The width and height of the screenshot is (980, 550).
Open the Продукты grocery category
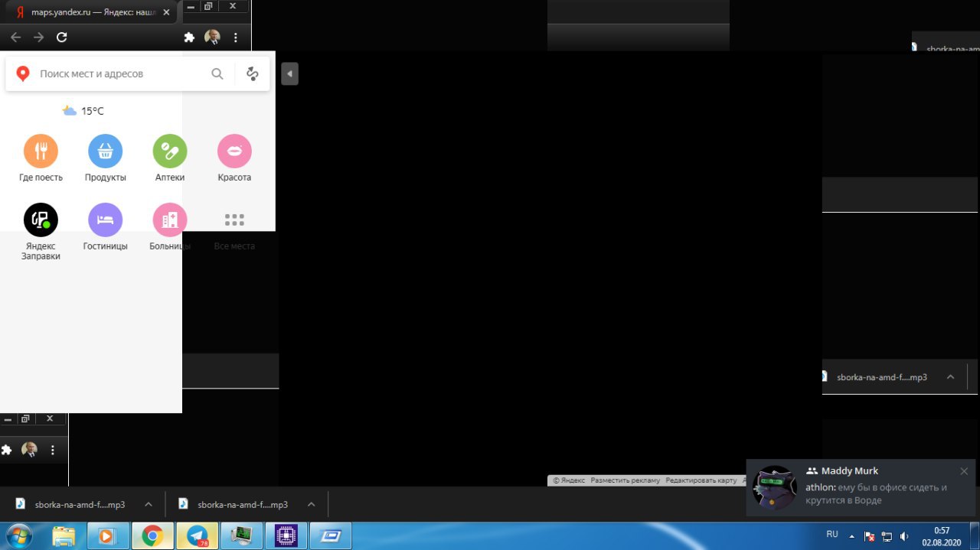click(x=105, y=159)
